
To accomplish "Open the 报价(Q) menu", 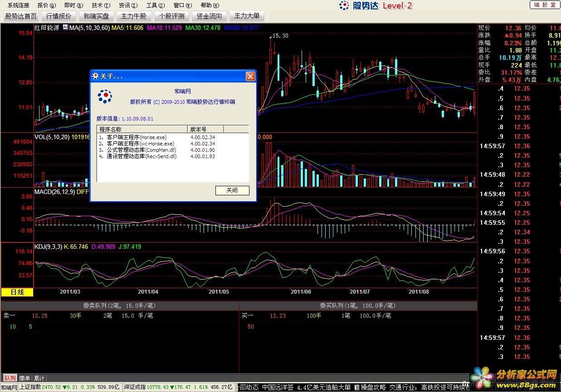I will [46, 5].
